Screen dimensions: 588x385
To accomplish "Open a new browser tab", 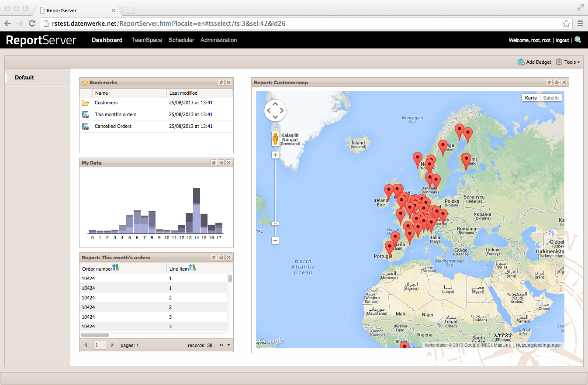I will tap(128, 10).
